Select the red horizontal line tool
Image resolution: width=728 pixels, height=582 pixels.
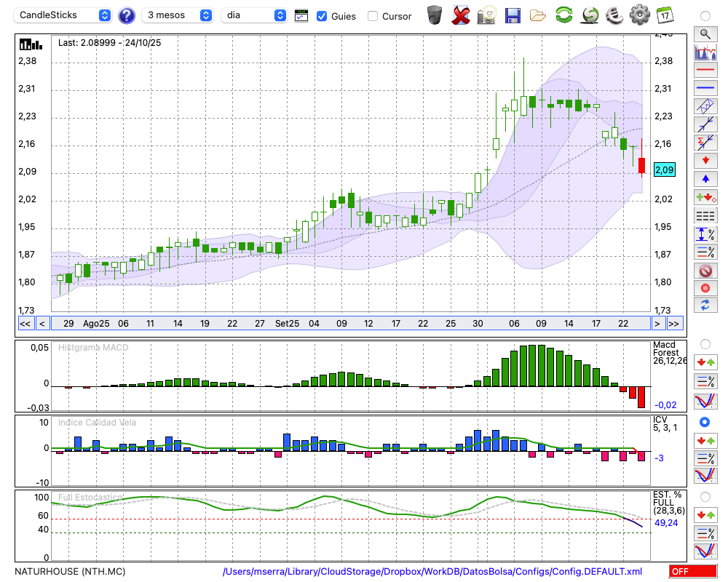tap(705, 71)
